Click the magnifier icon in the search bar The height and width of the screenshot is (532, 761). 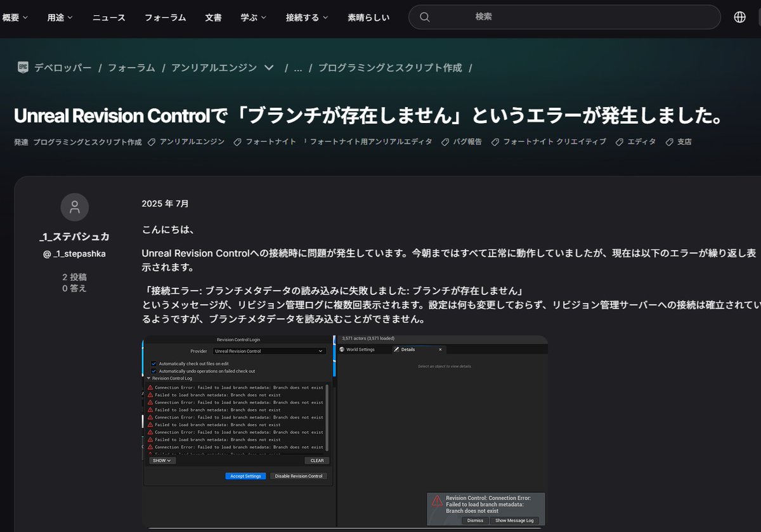pyautogui.click(x=425, y=17)
